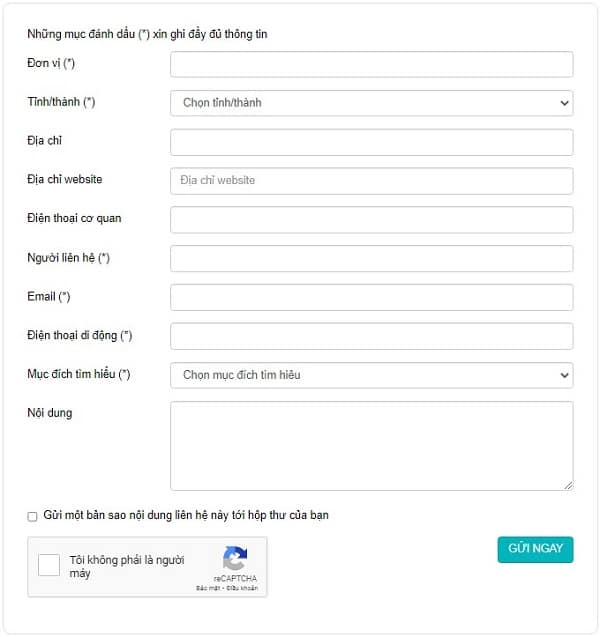Click the 'Gửi một bản sao' checkbox label

coord(186,515)
